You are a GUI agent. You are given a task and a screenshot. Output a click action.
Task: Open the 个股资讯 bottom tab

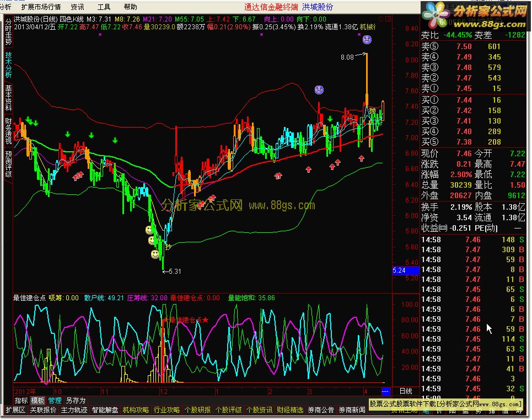(x=259, y=410)
